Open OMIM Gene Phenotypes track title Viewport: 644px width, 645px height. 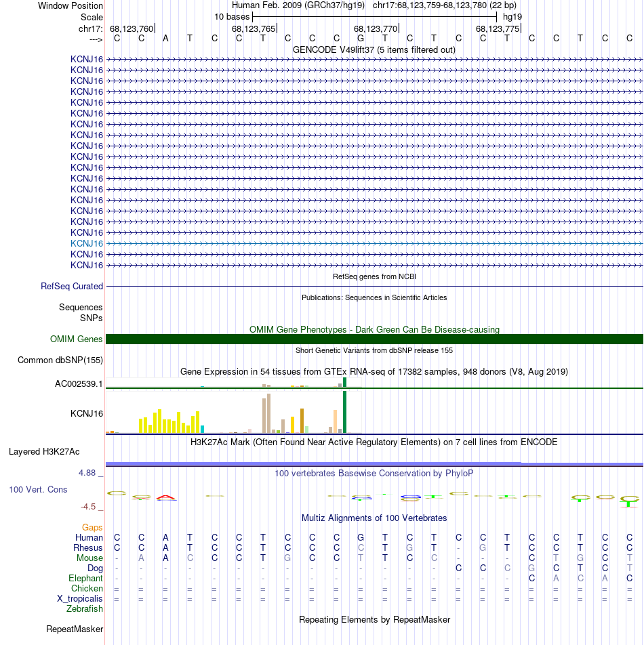(374, 329)
